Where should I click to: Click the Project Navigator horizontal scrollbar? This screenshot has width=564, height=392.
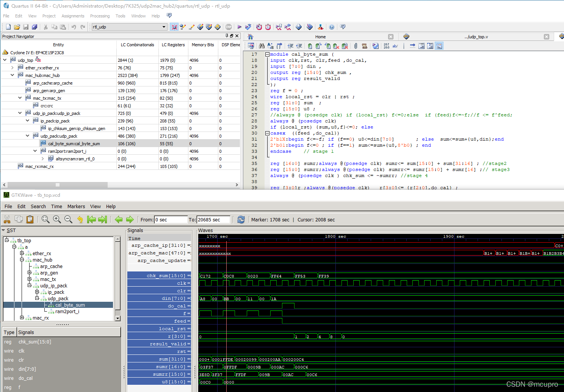click(x=57, y=185)
